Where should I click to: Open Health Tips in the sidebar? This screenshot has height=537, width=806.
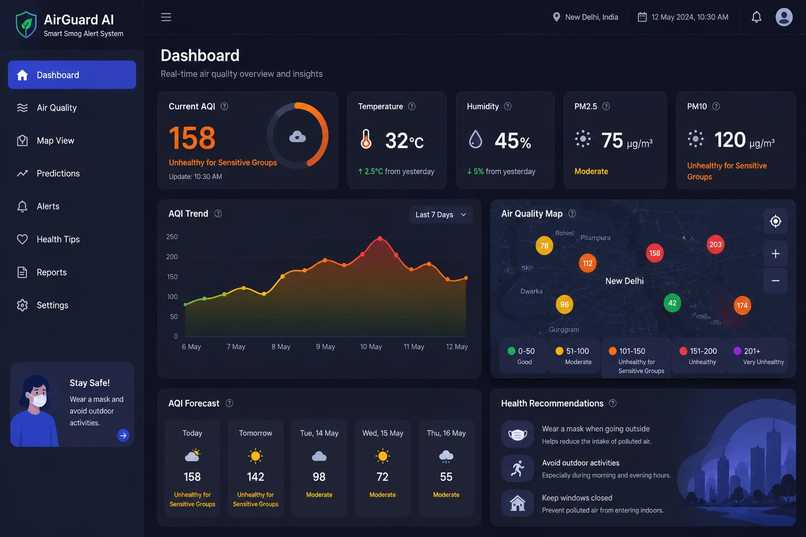(x=72, y=239)
